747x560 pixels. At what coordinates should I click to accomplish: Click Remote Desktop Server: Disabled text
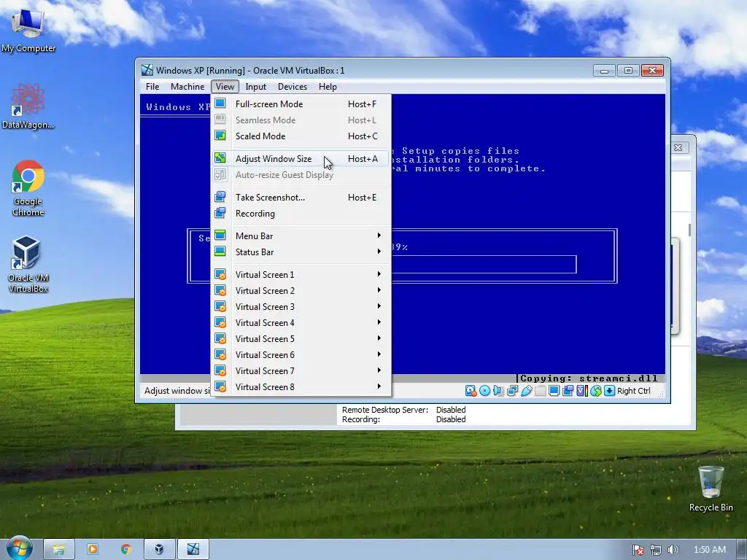[x=403, y=410]
